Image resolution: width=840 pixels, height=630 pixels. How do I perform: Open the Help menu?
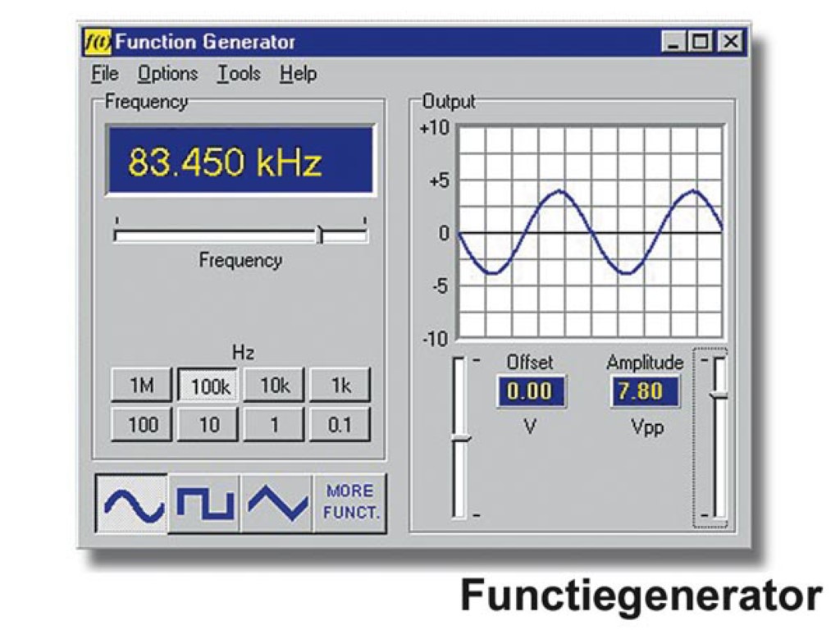[x=298, y=74]
